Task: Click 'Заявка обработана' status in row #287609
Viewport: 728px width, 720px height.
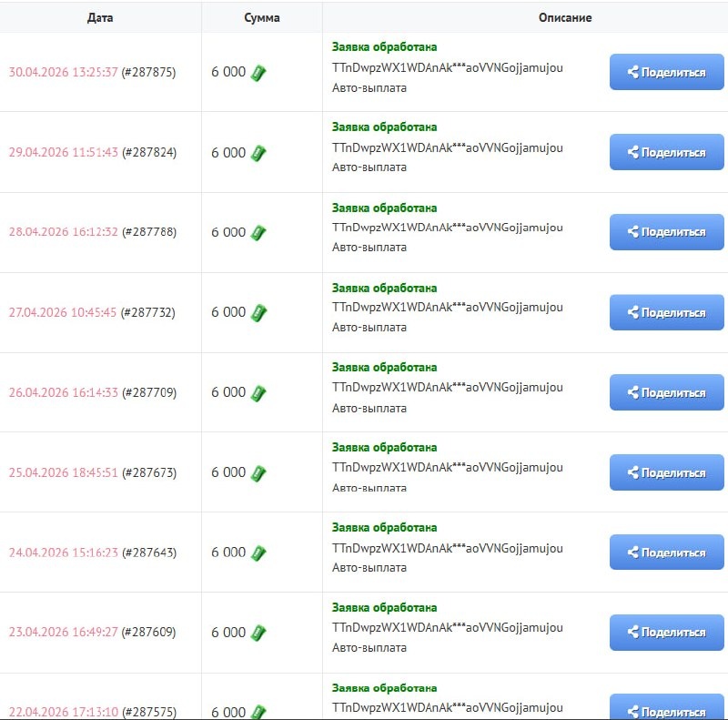Action: [384, 608]
